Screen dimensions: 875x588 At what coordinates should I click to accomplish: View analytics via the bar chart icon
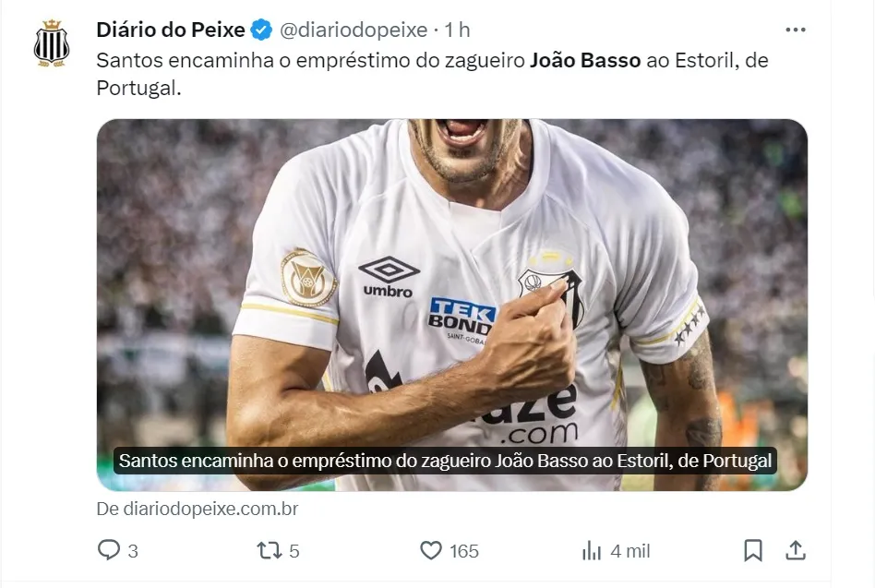[x=592, y=551]
